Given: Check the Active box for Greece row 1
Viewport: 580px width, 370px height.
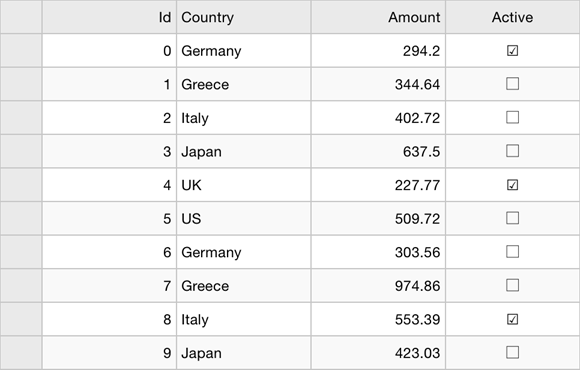Looking at the screenshot, I should click(x=512, y=84).
